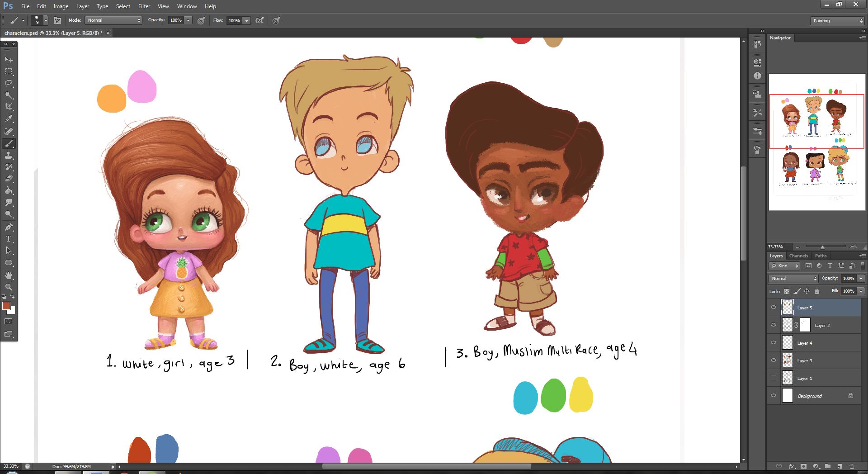
Task: Switch to the Channels tab
Action: pos(798,256)
